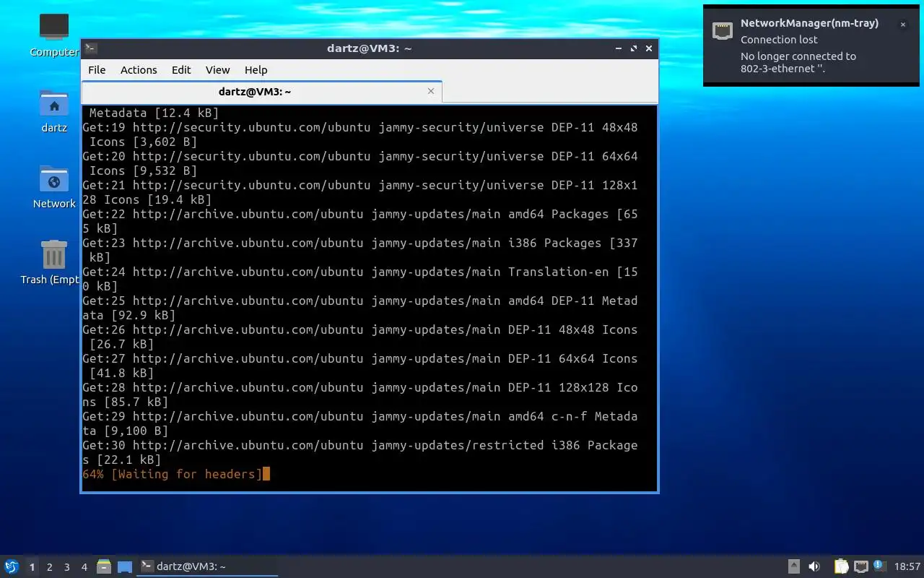Open the Trash desktop icon
Image resolution: width=924 pixels, height=578 pixels.
51,263
